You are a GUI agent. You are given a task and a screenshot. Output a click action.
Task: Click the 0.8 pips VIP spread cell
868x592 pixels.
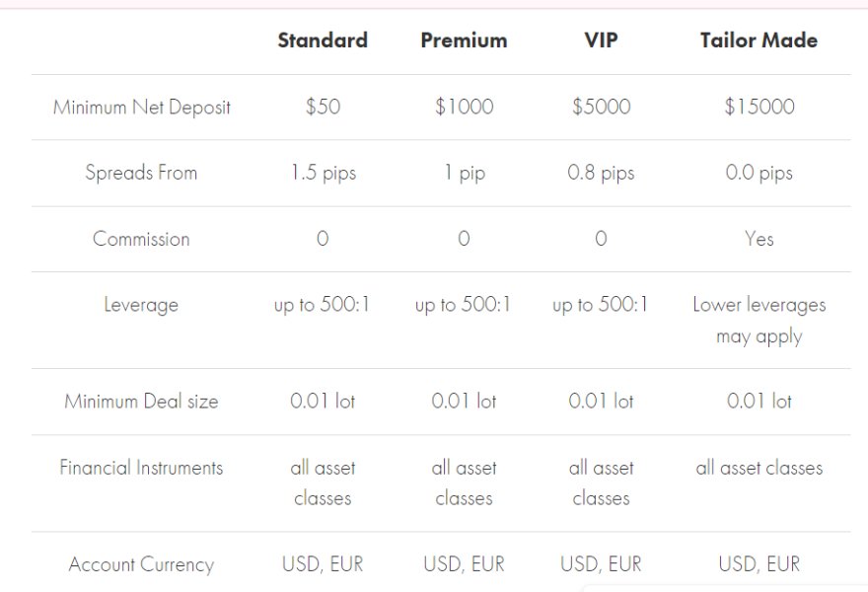click(601, 173)
